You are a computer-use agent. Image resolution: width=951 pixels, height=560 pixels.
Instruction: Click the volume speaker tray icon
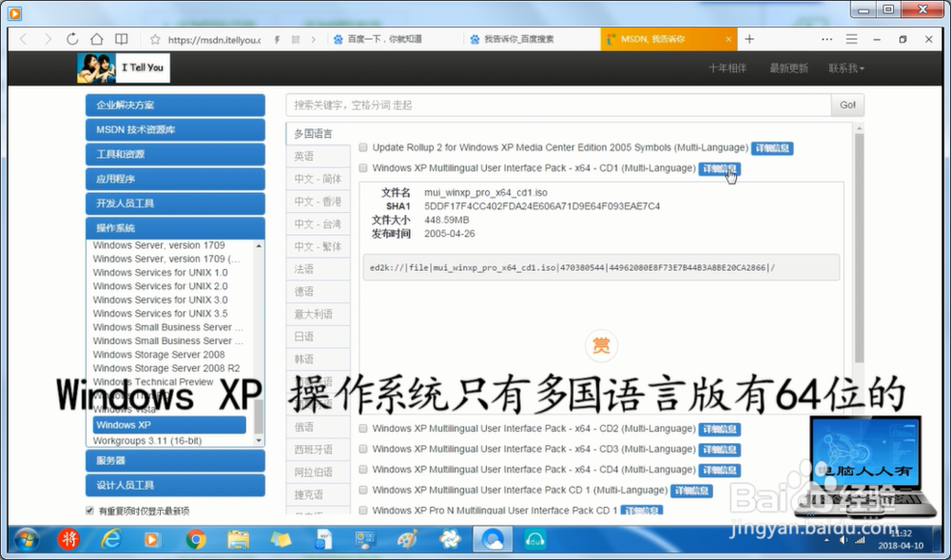tap(844, 539)
